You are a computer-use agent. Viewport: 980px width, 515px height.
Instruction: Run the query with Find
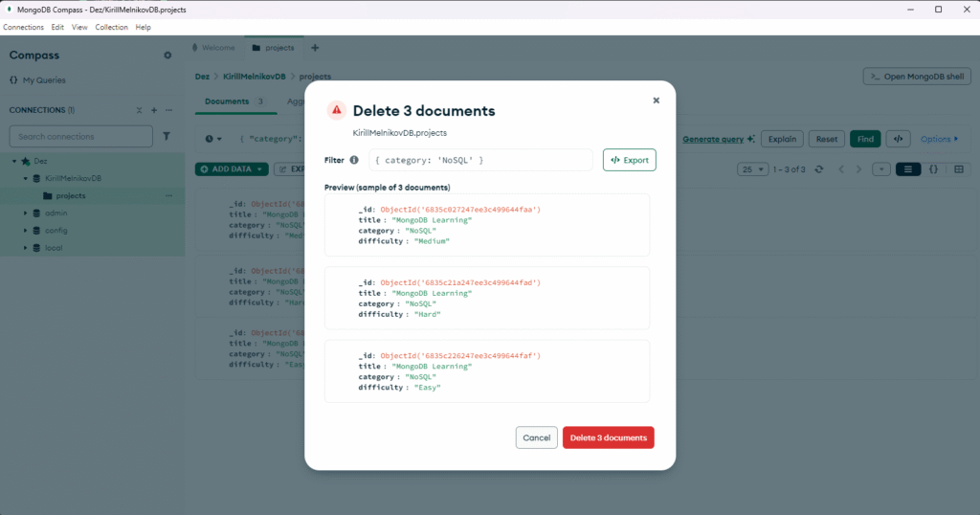pos(865,139)
